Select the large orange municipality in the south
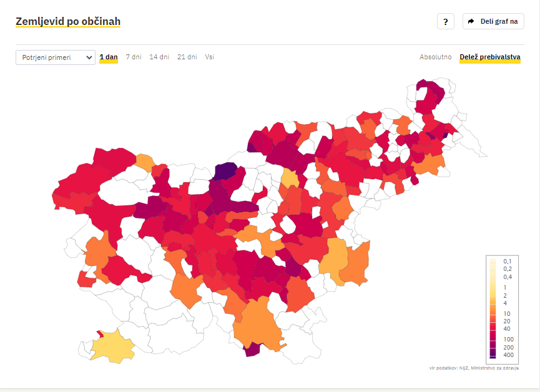 [257, 324]
